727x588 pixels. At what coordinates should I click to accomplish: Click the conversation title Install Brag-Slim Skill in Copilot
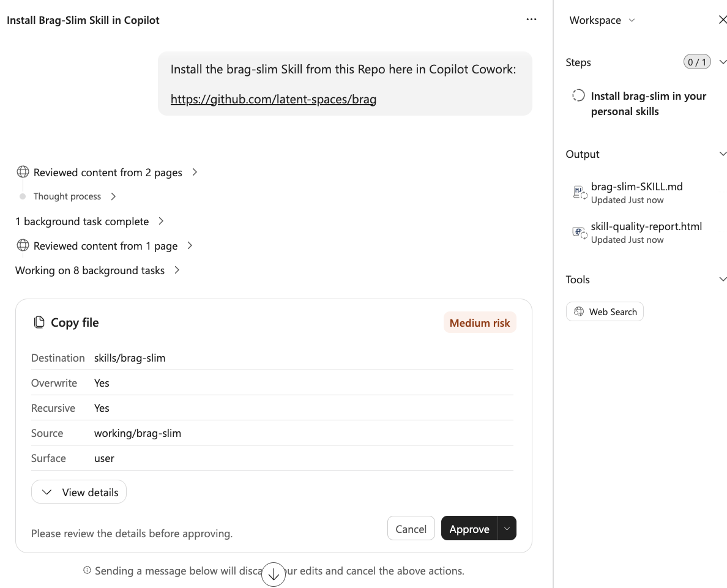point(83,20)
